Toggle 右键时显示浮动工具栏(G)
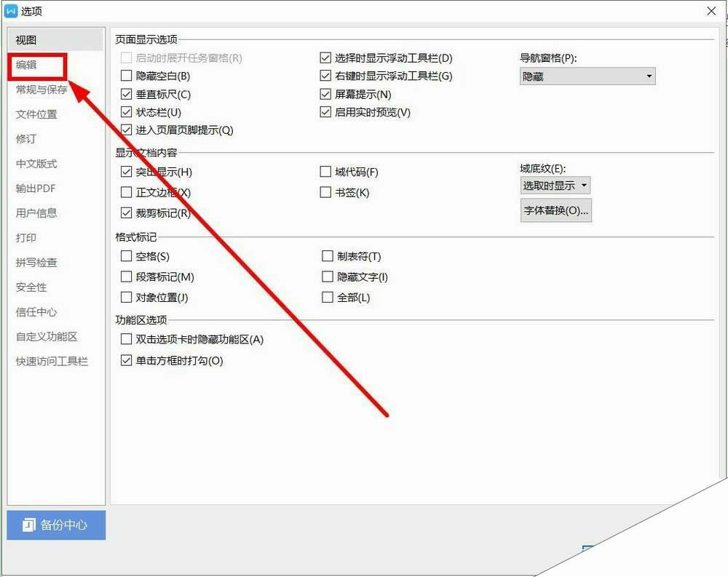 click(x=325, y=75)
